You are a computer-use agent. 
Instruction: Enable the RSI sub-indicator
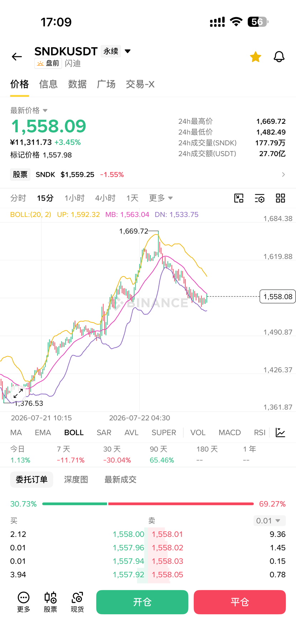pyautogui.click(x=260, y=433)
